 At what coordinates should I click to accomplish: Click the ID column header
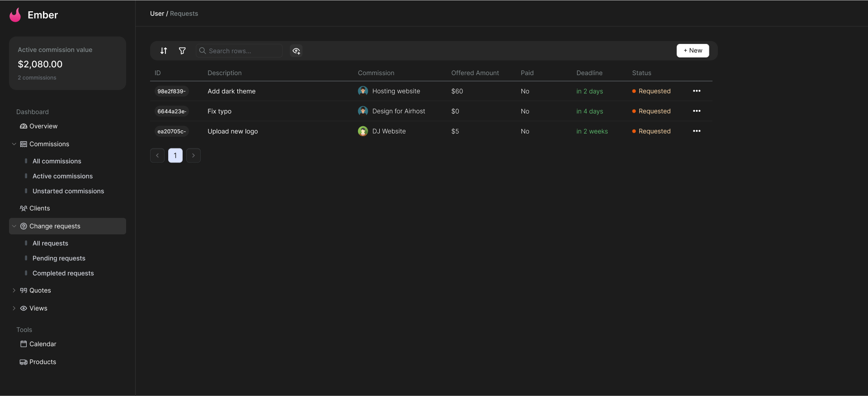158,73
